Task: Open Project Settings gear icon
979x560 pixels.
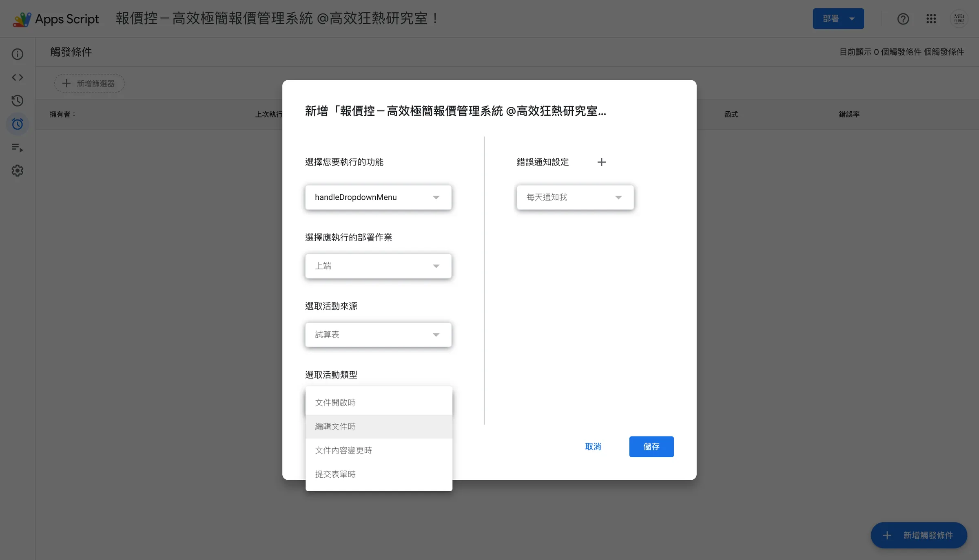Action: [17, 171]
